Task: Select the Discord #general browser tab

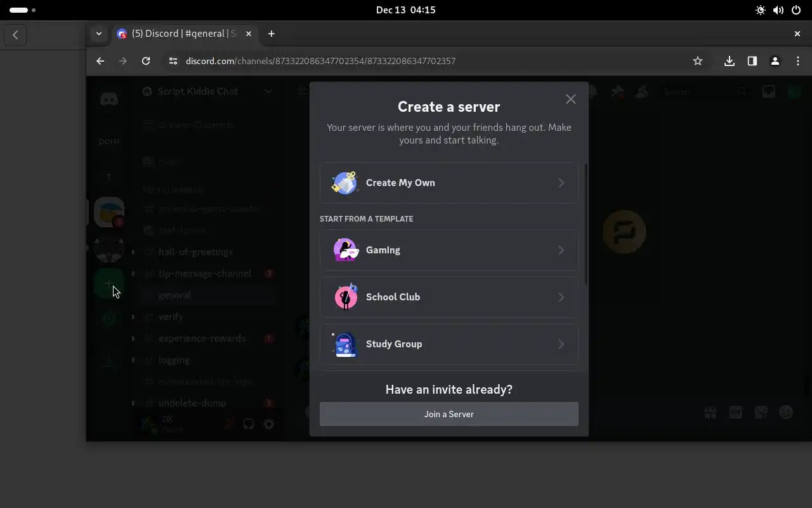Action: (184, 34)
